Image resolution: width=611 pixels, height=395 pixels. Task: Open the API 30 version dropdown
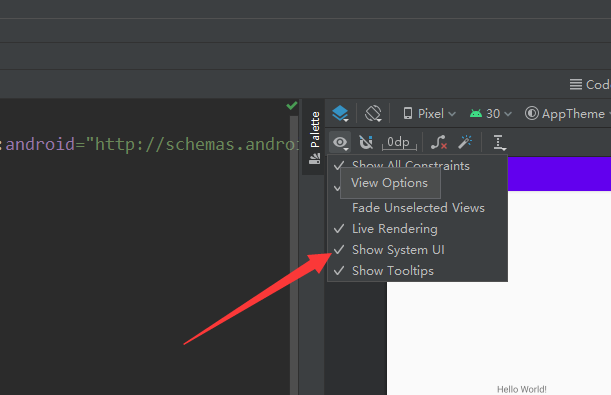click(490, 114)
